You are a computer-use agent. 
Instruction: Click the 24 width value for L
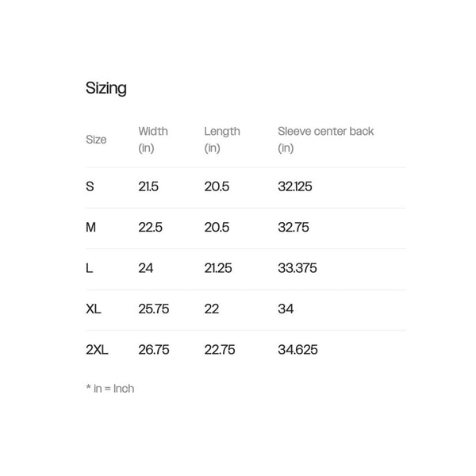click(x=146, y=268)
